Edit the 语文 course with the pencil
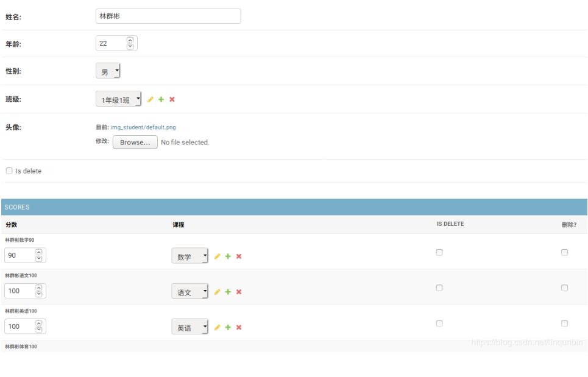588x377 pixels. [x=217, y=292]
